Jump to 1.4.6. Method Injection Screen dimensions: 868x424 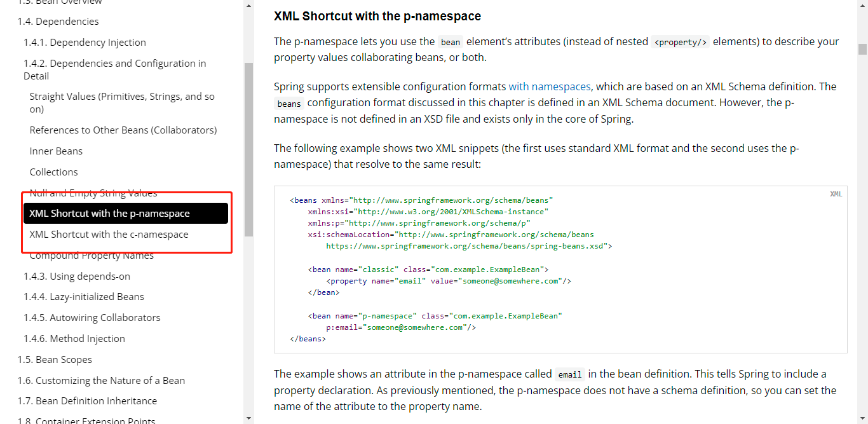point(74,339)
